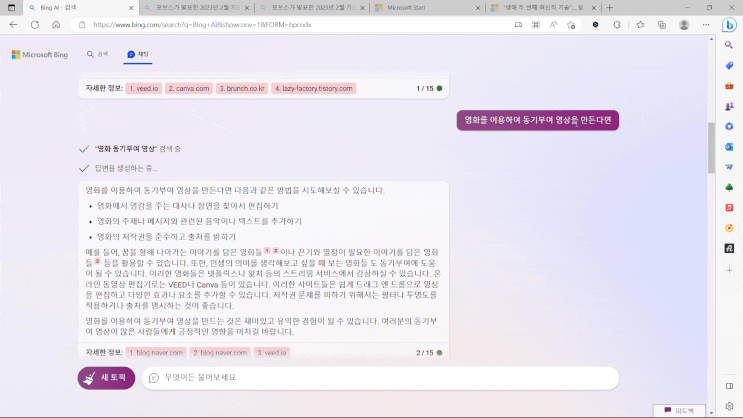
Task: Close the Bing AI browser tab
Action: [x=131, y=8]
